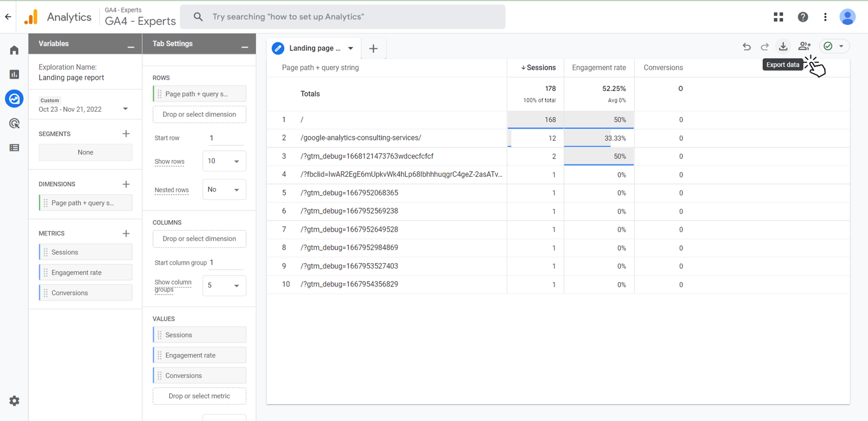Click the Export data download icon
The width and height of the screenshot is (868, 421).
[783, 47]
